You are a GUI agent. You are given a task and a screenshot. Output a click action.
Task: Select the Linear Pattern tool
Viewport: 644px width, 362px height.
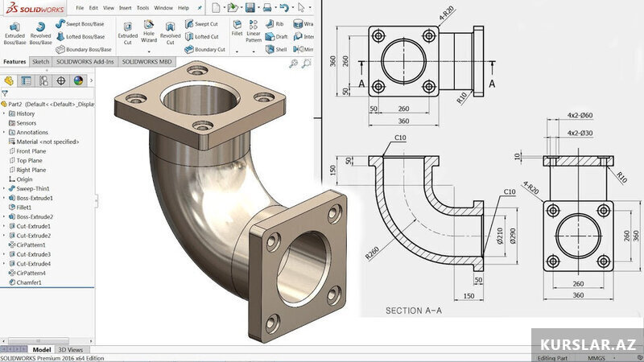coord(254,31)
